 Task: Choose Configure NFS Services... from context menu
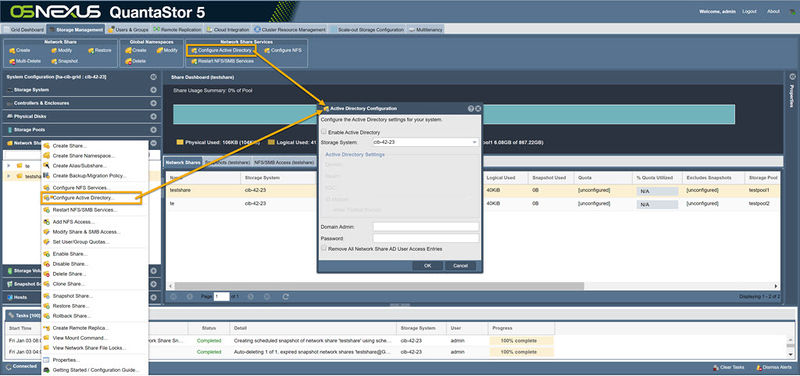pyautogui.click(x=82, y=188)
